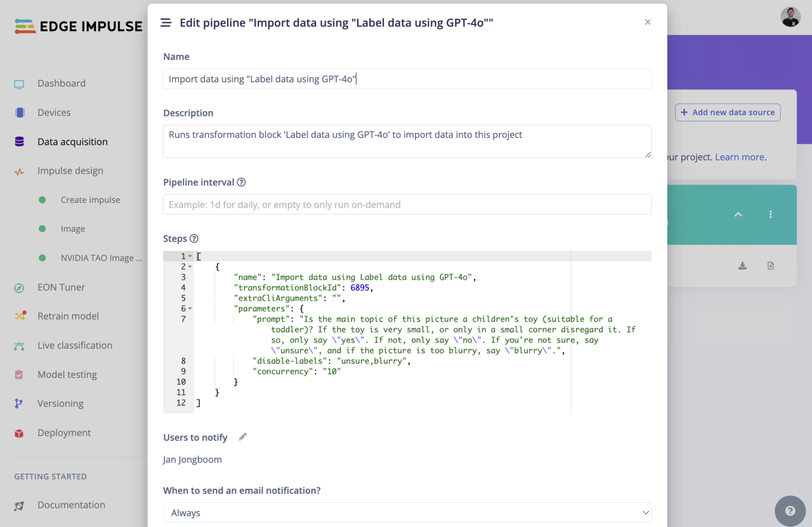Go to EON Tuner in the sidebar
812x527 pixels.
(61, 287)
